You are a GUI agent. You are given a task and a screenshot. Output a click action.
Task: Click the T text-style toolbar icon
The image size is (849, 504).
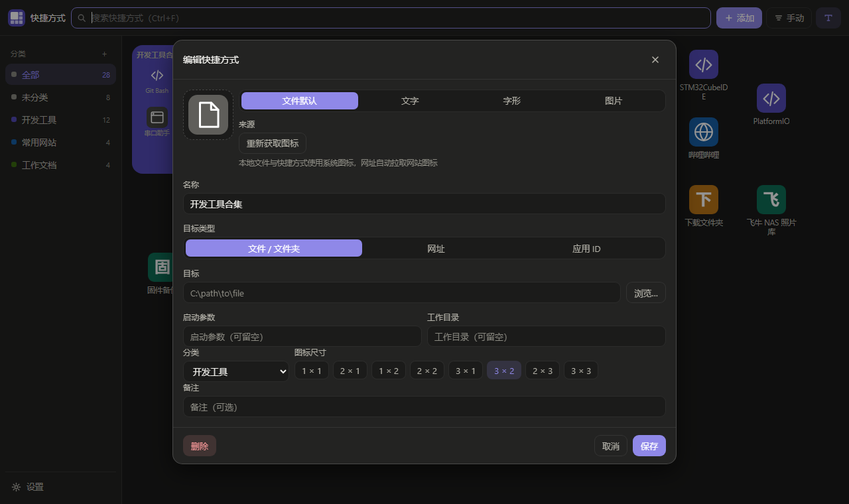coord(828,18)
